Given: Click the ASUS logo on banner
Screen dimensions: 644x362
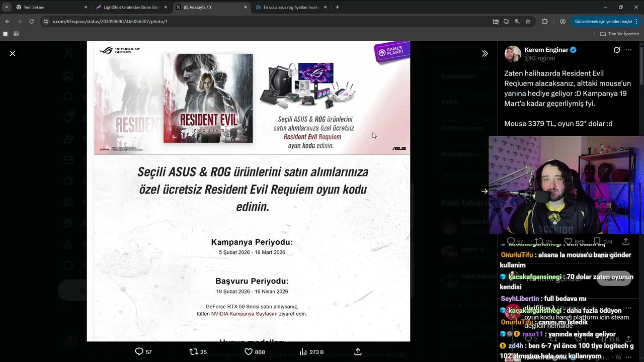Looking at the screenshot, I should (x=399, y=148).
